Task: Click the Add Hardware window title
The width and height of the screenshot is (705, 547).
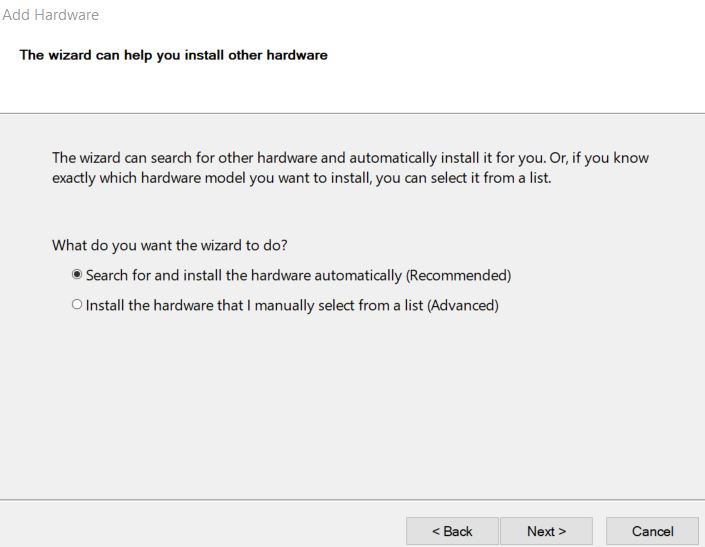Action: pos(50,15)
